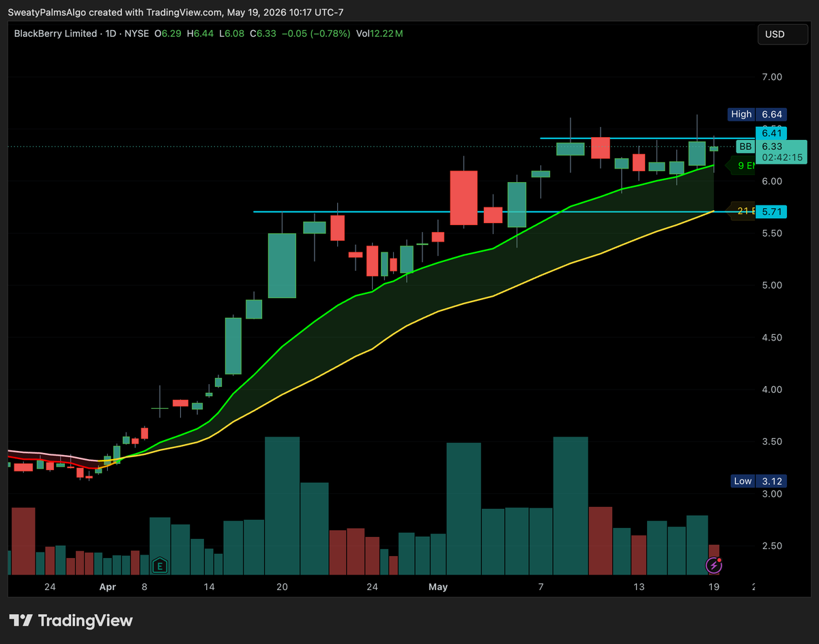Click the 13 date axis label
819x644 pixels.
[x=639, y=587]
